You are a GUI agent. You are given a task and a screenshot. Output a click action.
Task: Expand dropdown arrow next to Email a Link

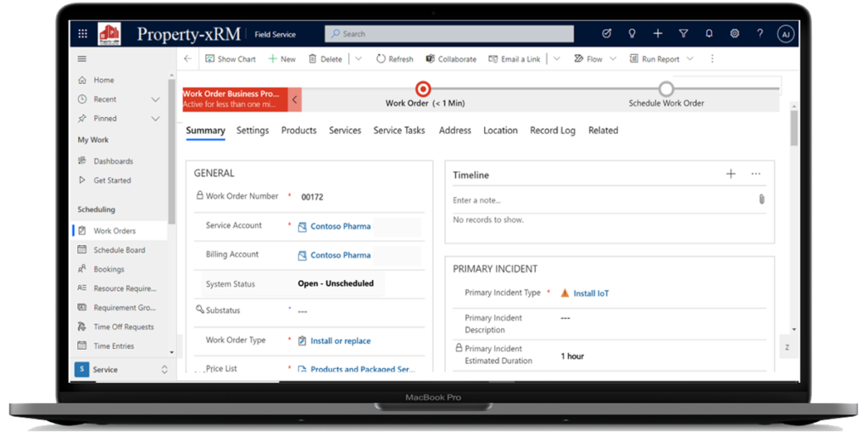click(557, 59)
